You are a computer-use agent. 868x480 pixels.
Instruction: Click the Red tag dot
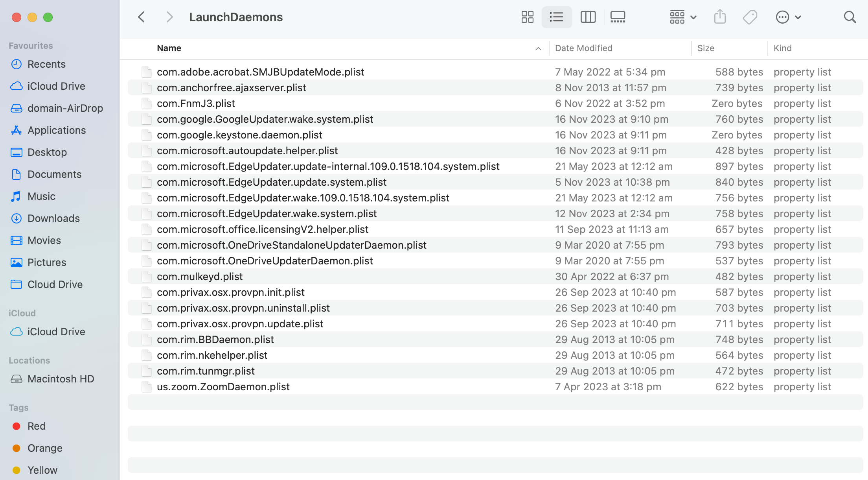(17, 426)
